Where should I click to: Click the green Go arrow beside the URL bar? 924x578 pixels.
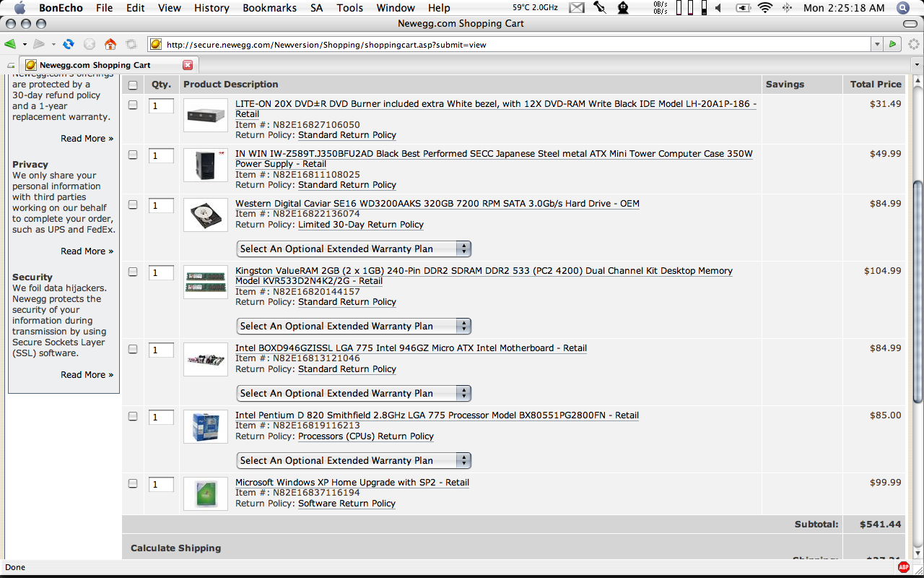pyautogui.click(x=893, y=44)
